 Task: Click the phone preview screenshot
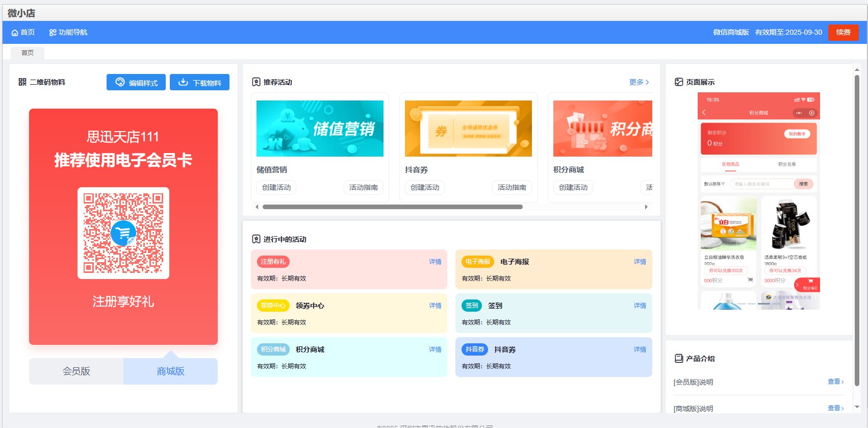(759, 201)
